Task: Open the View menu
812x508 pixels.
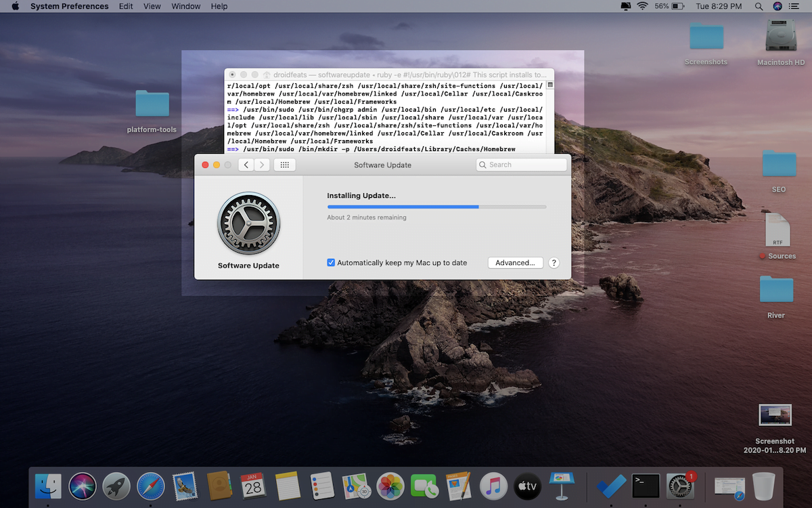Action: click(152, 6)
